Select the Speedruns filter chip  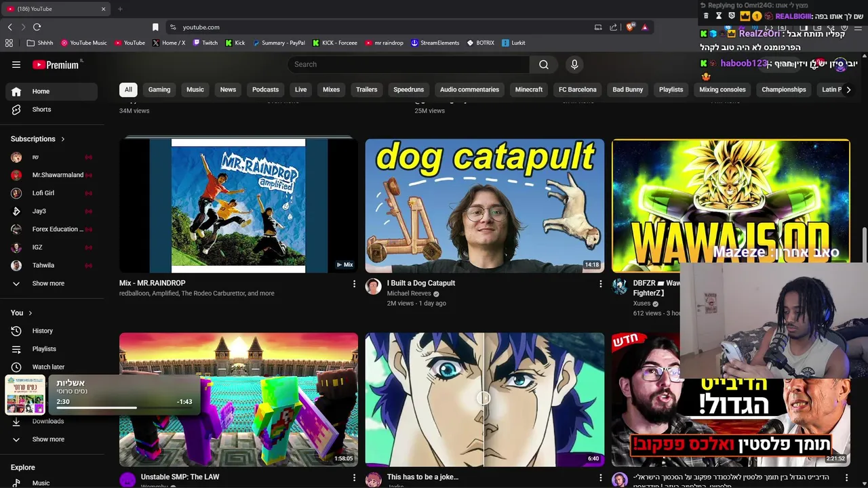tap(408, 89)
